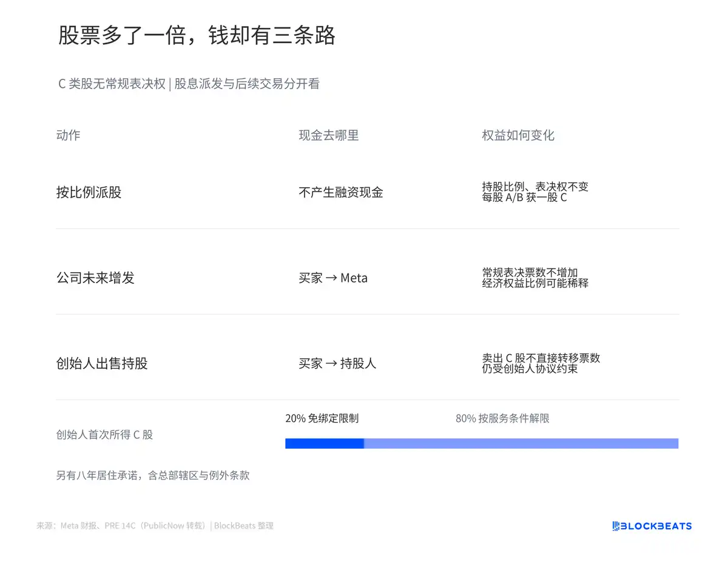728x582 pixels.
Task: Click the 买家 → Meta cell
Action: 333,278
